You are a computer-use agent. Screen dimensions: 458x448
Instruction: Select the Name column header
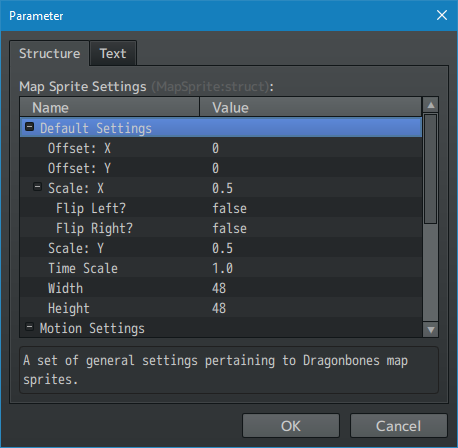110,107
